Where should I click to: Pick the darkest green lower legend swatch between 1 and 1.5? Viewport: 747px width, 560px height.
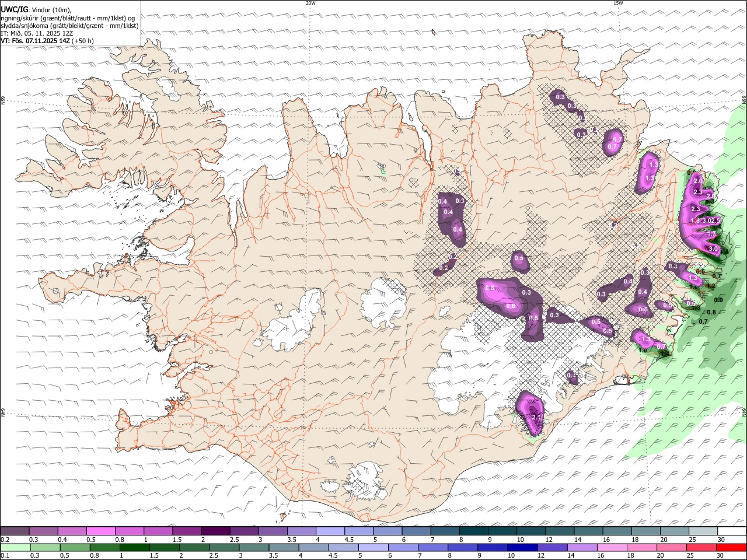pos(134,547)
